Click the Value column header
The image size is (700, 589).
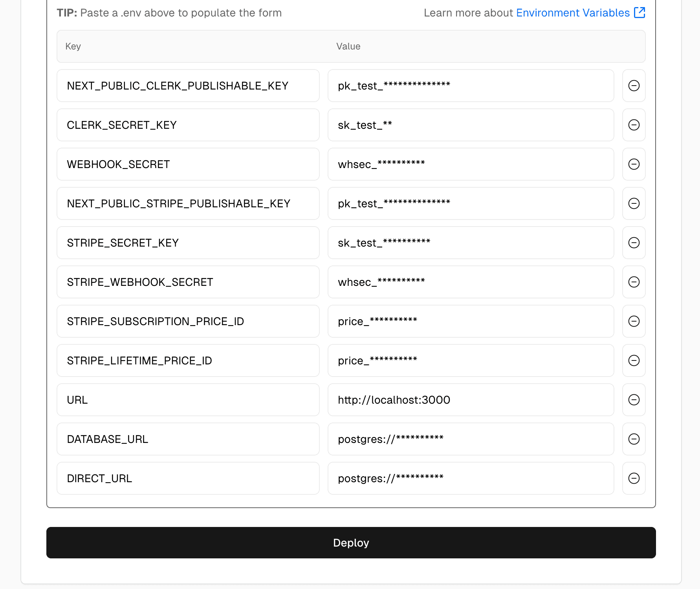(x=348, y=46)
